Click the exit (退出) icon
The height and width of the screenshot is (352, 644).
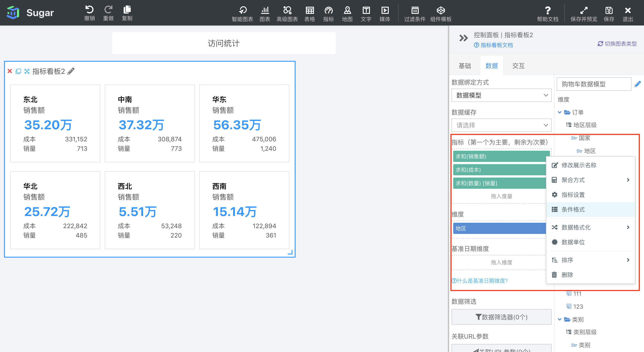627,14
